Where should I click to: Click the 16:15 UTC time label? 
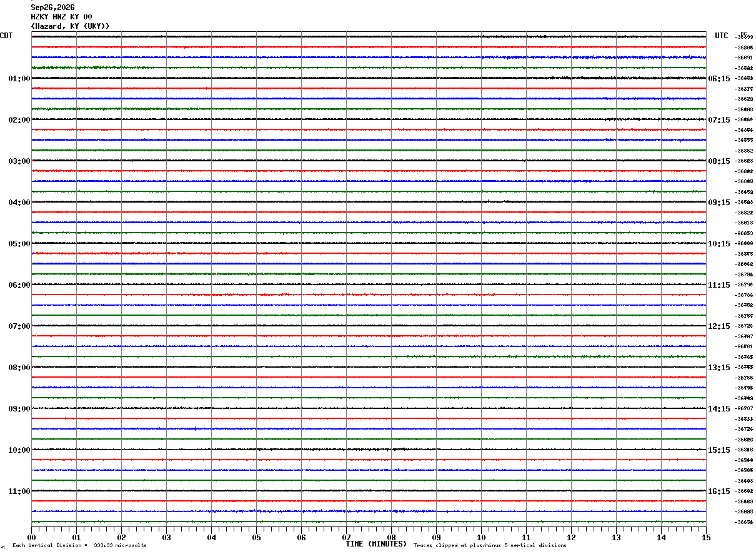[x=719, y=491]
